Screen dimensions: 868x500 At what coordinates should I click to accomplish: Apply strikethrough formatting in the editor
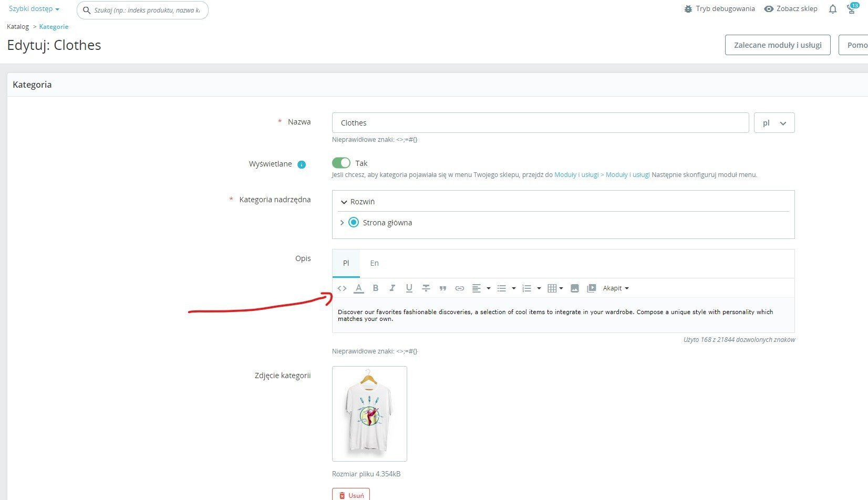click(426, 288)
